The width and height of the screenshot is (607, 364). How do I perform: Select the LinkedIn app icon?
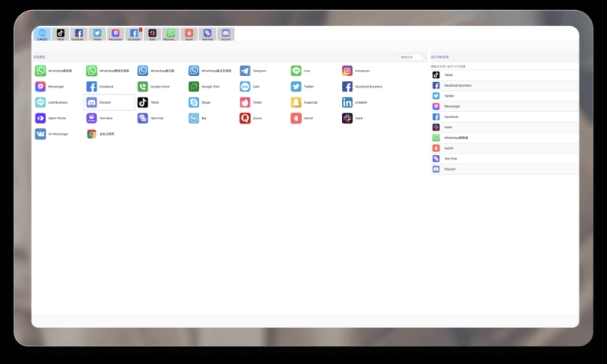(347, 102)
